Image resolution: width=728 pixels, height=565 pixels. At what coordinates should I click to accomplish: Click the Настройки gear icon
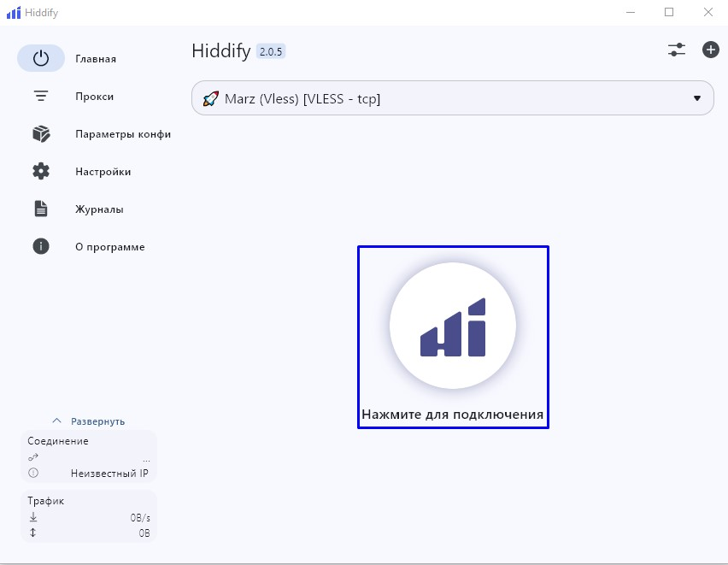(41, 172)
